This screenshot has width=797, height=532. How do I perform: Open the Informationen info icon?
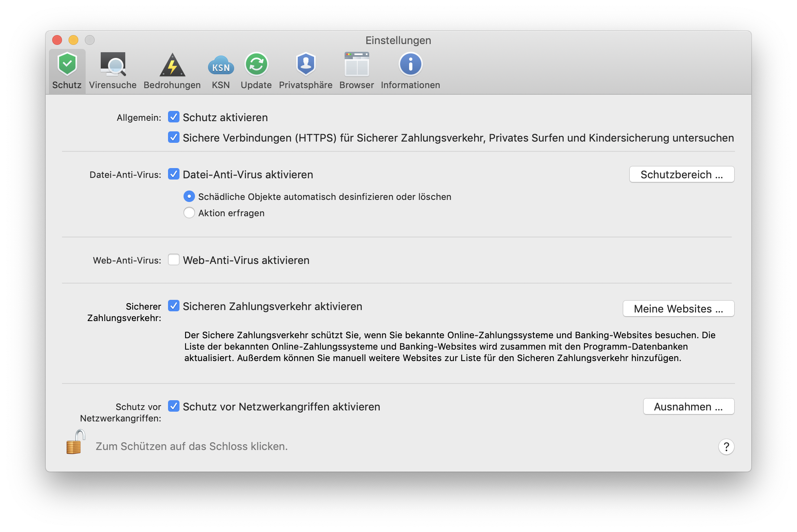point(410,64)
